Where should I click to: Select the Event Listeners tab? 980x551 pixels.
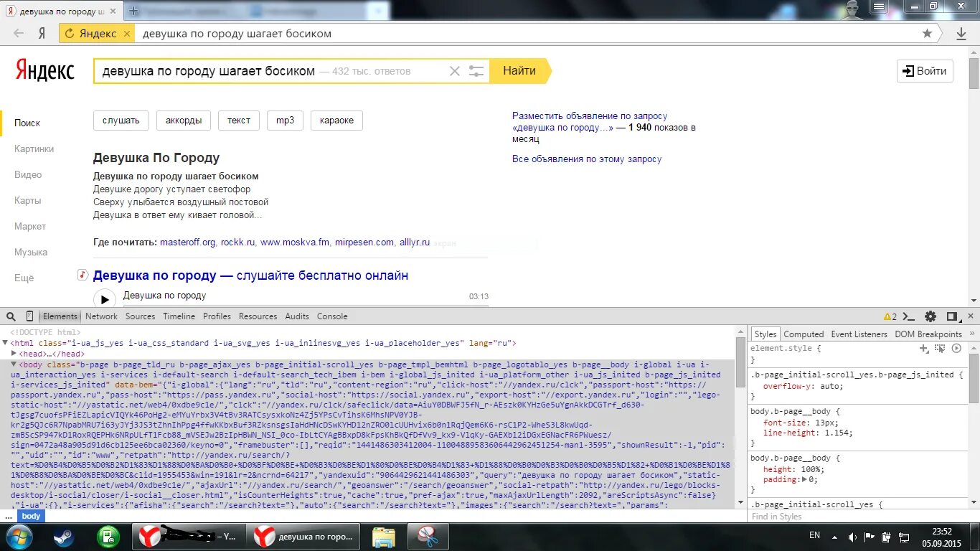[x=859, y=334]
